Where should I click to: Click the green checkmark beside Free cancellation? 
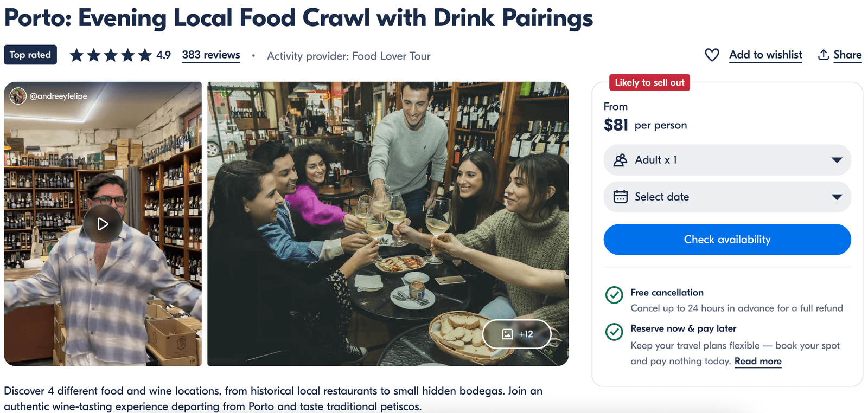coord(614,296)
